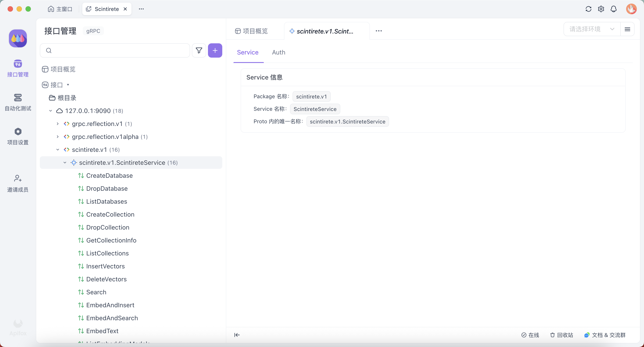Viewport: 644px width, 347px height.
Task: Switch to Service tab
Action: click(x=248, y=52)
